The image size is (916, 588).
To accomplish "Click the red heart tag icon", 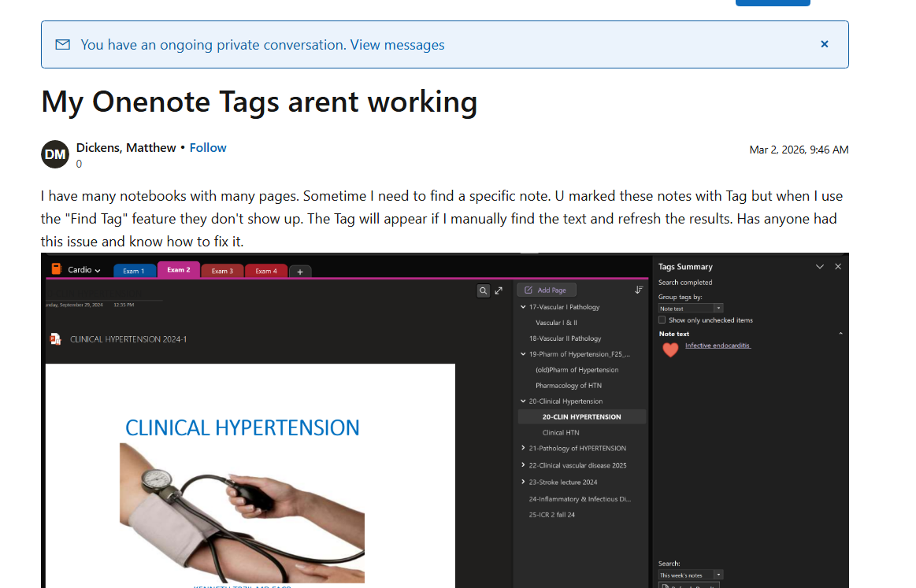I will pos(670,349).
